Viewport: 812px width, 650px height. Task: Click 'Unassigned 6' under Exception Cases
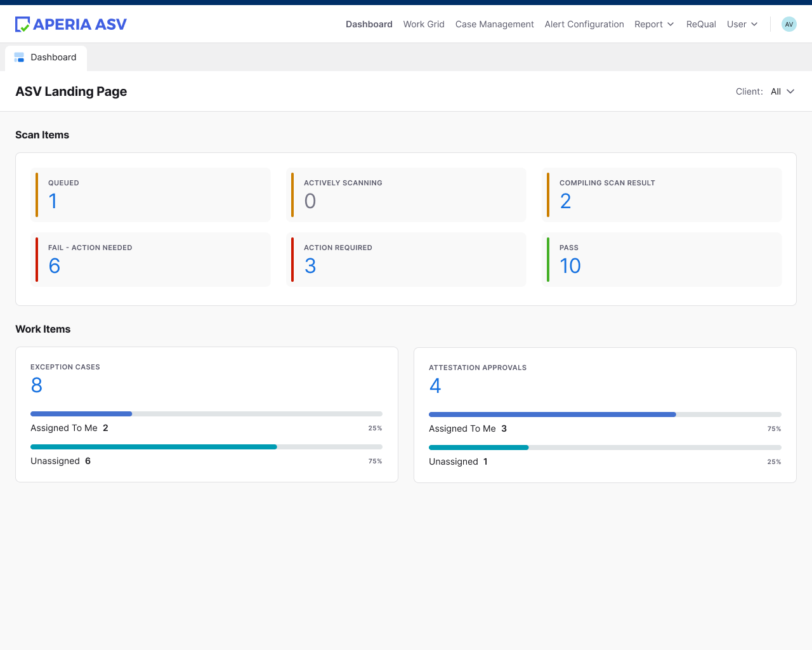[61, 461]
